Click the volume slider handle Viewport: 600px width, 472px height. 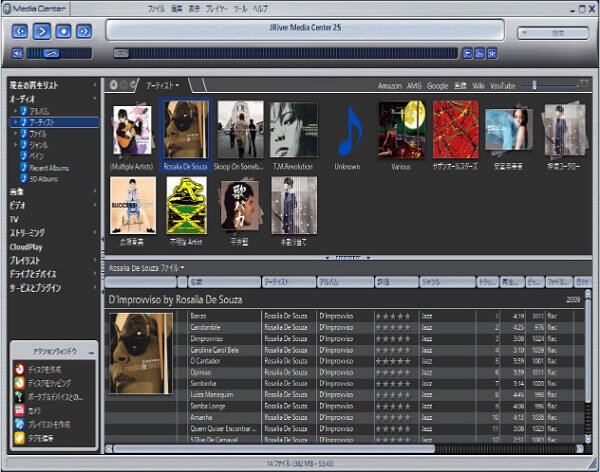click(x=51, y=54)
